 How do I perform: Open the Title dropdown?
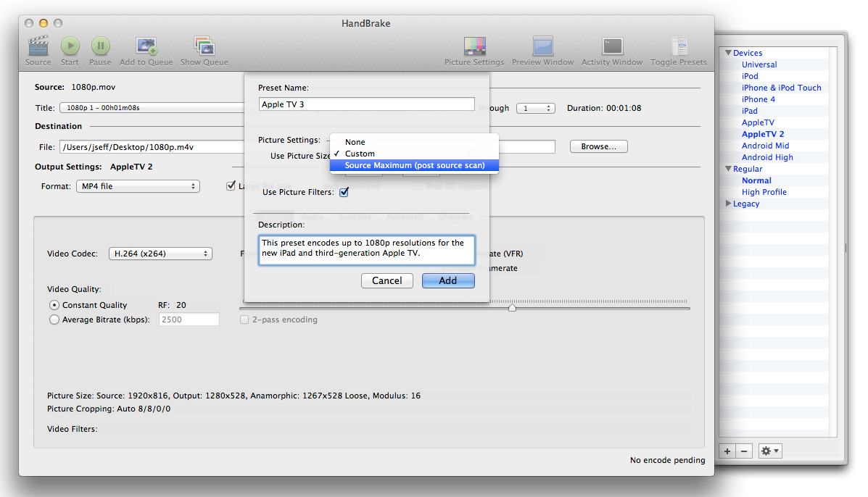[x=151, y=108]
